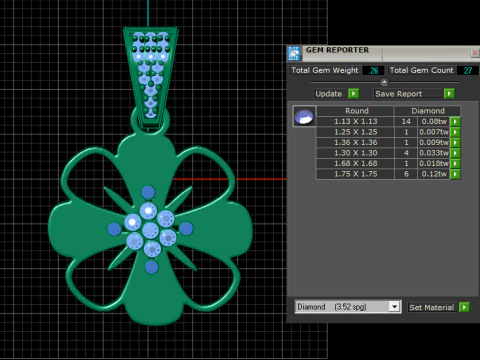This screenshot has height=360, width=480.
Task: Select the dark blue gem above the flower center
Action: click(148, 192)
